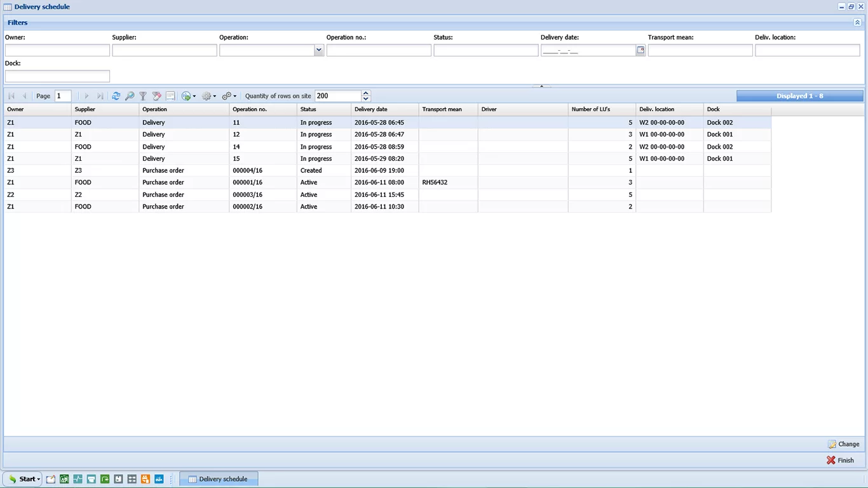868x488 pixels.
Task: Click the gray sliders icon in taskbar
Action: [x=132, y=479]
